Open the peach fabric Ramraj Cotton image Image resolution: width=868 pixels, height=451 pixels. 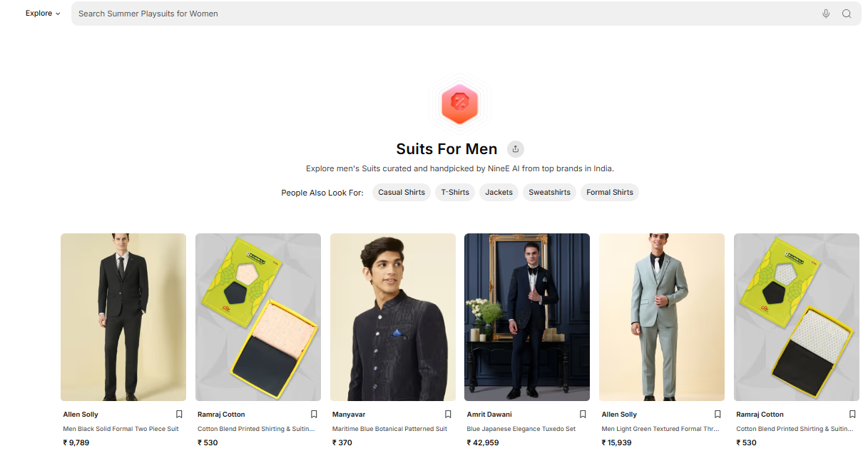(258, 317)
